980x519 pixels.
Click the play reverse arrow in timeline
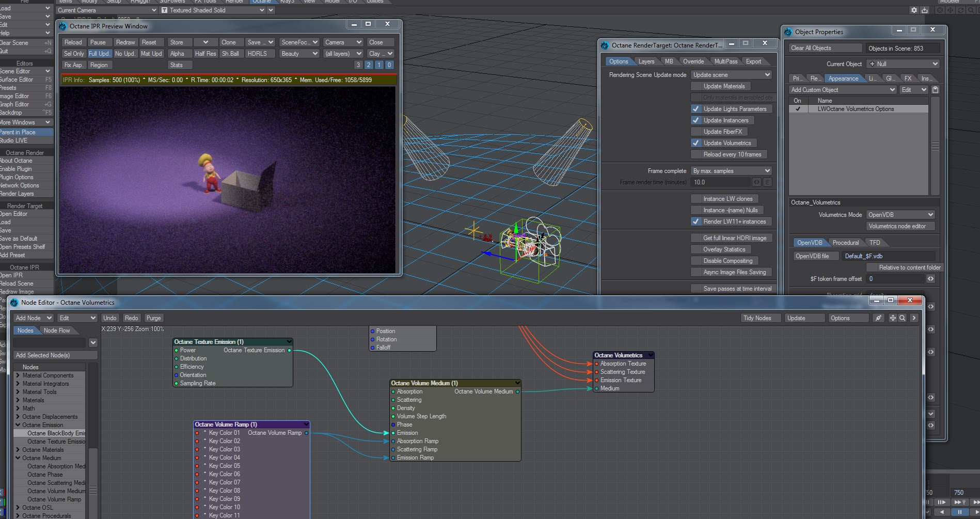pyautogui.click(x=942, y=512)
